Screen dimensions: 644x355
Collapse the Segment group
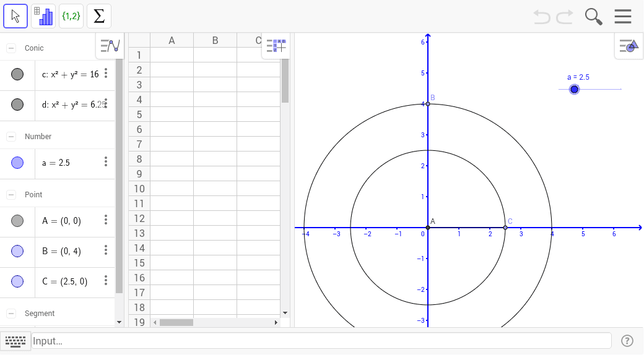11,314
